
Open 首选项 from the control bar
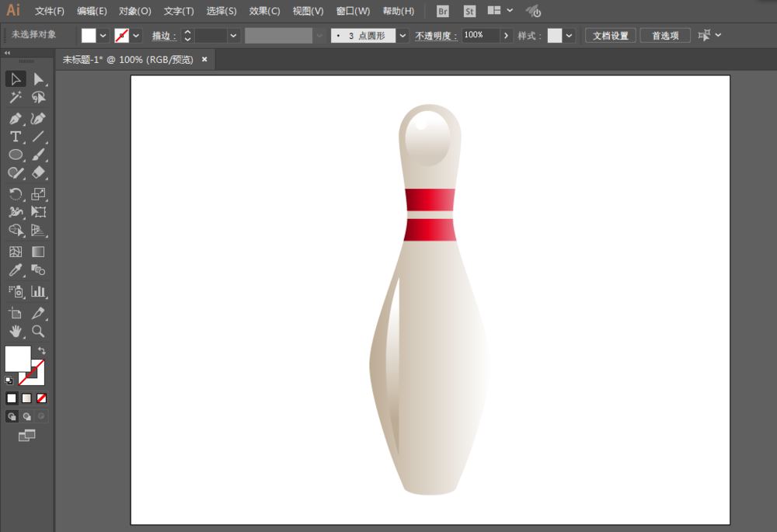[664, 35]
